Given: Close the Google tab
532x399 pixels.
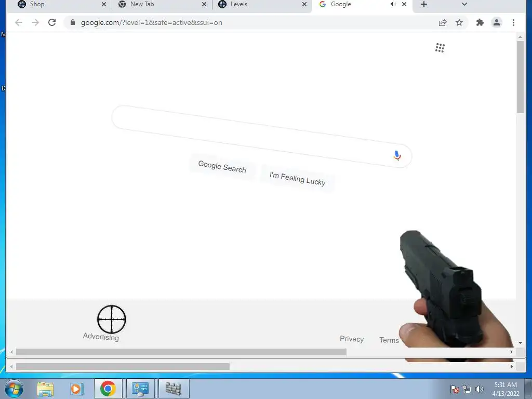Looking at the screenshot, I should (x=404, y=4).
